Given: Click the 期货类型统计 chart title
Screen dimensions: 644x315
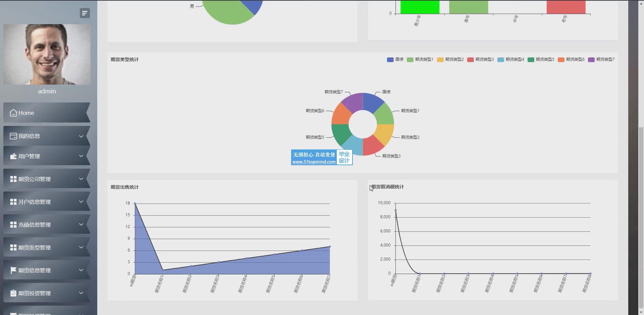Looking at the screenshot, I should click(x=124, y=60).
